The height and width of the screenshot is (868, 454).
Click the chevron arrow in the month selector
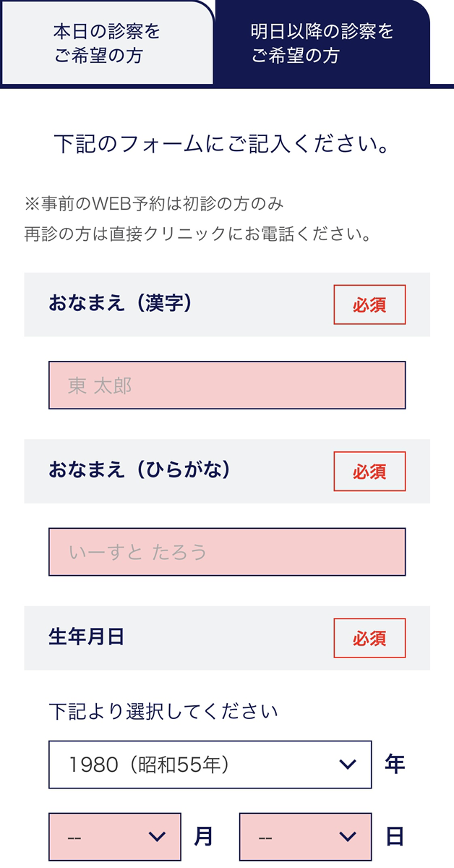click(157, 837)
